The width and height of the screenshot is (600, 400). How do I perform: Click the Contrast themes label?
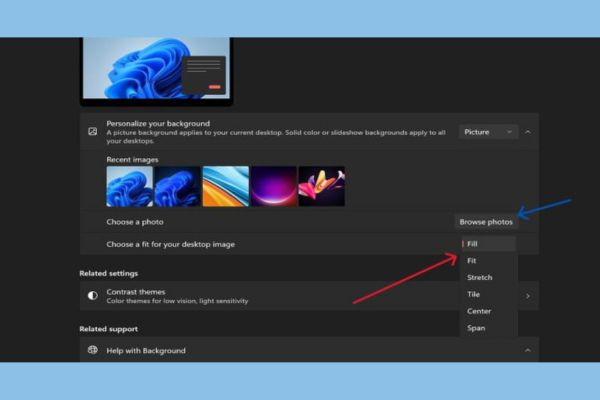pyautogui.click(x=136, y=292)
